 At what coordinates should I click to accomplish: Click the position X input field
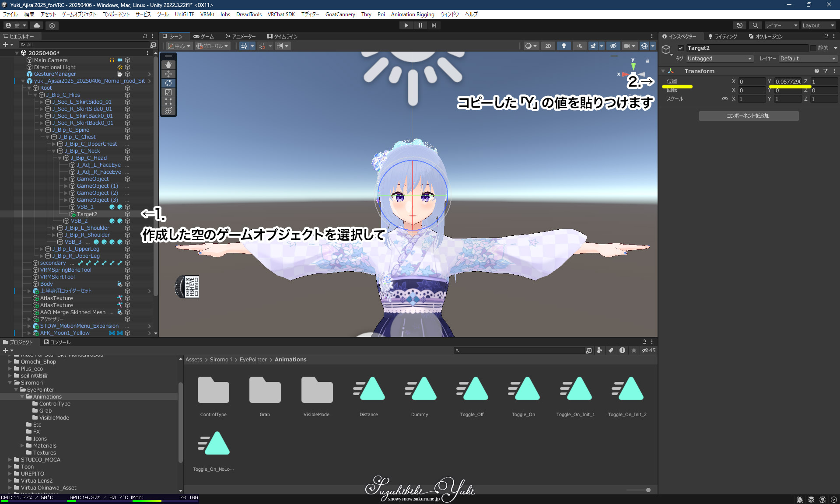click(752, 81)
